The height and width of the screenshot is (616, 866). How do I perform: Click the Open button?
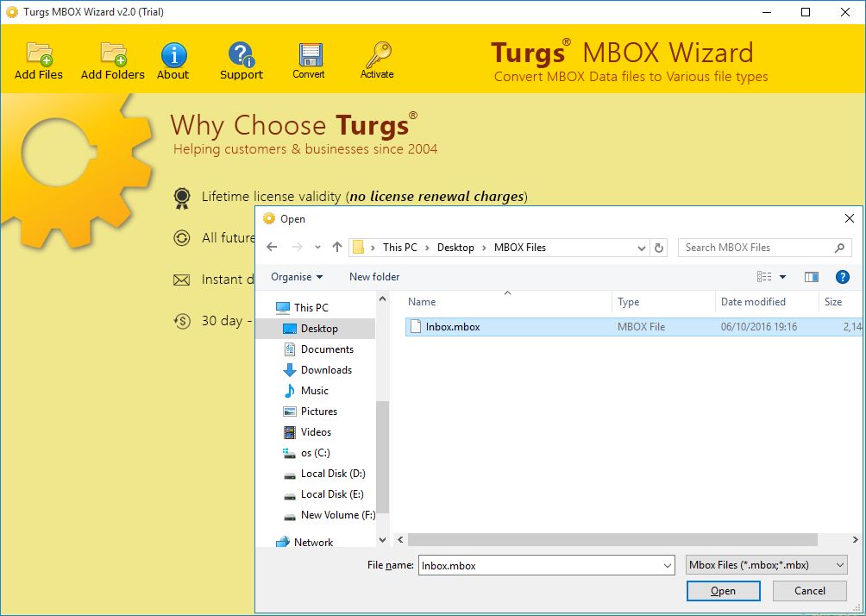723,591
